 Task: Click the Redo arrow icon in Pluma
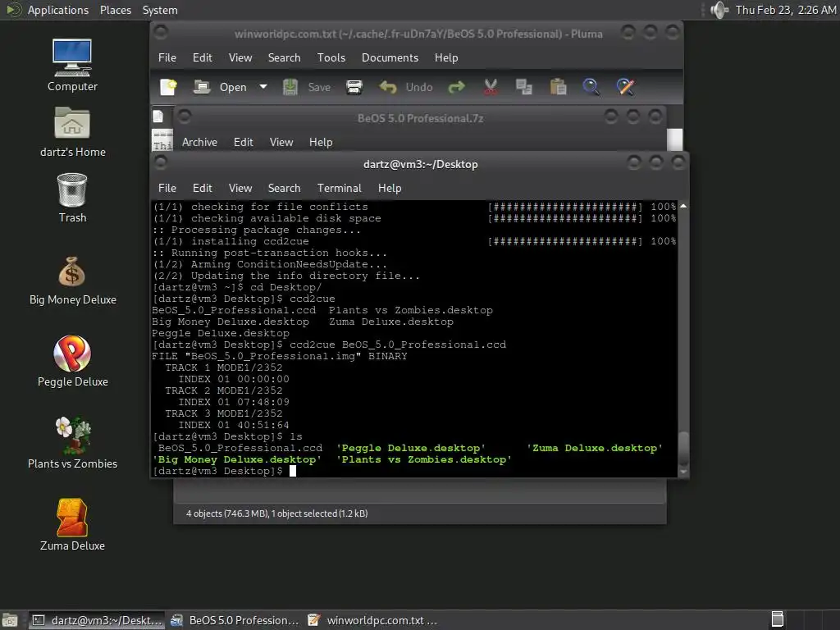click(456, 87)
